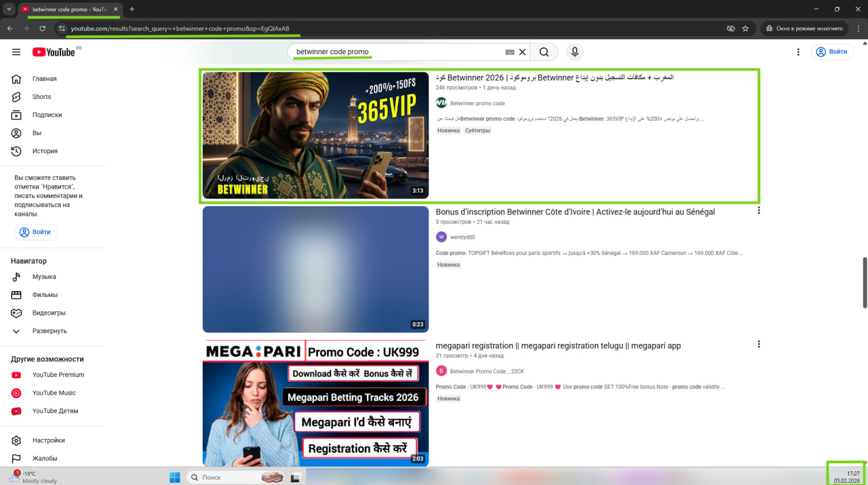The image size is (868, 485).
Task: Click the sidebar Войти sign-in button
Action: pyautogui.click(x=36, y=232)
